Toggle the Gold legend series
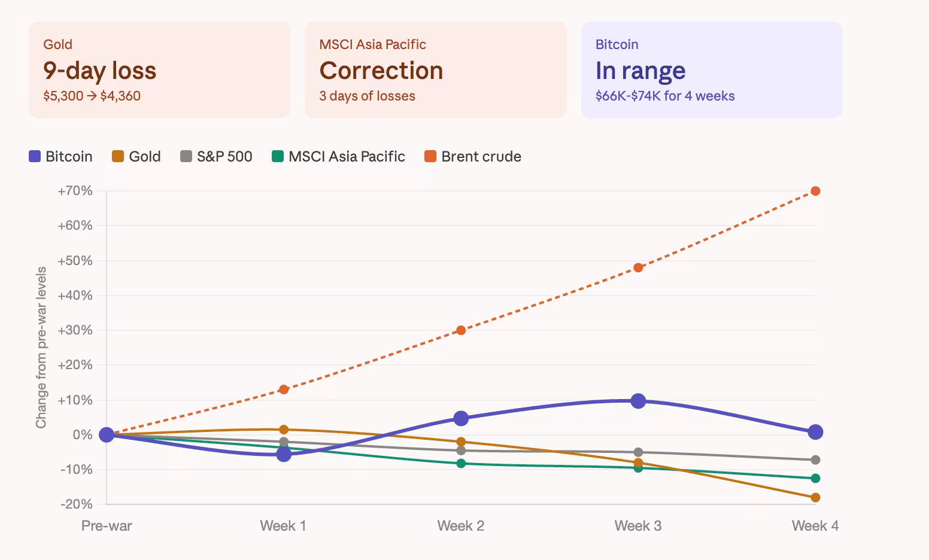Screen dimensions: 929x560 click(136, 157)
